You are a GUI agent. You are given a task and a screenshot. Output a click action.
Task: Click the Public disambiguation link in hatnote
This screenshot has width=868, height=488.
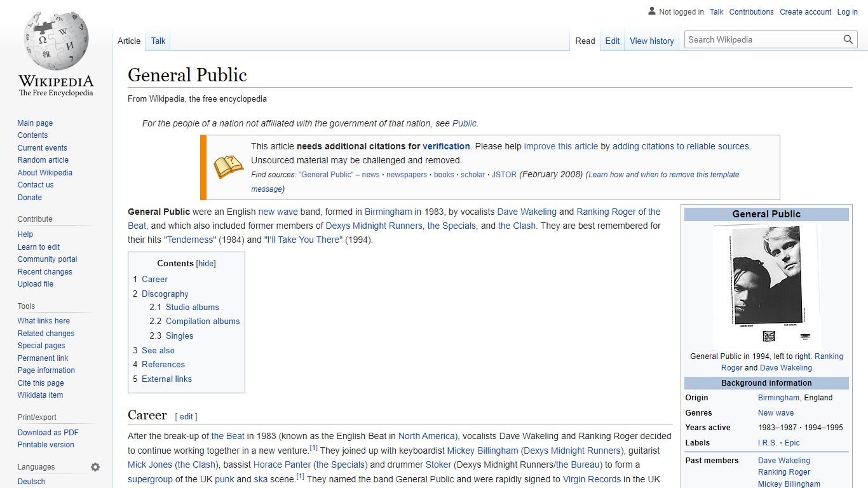pyautogui.click(x=464, y=123)
